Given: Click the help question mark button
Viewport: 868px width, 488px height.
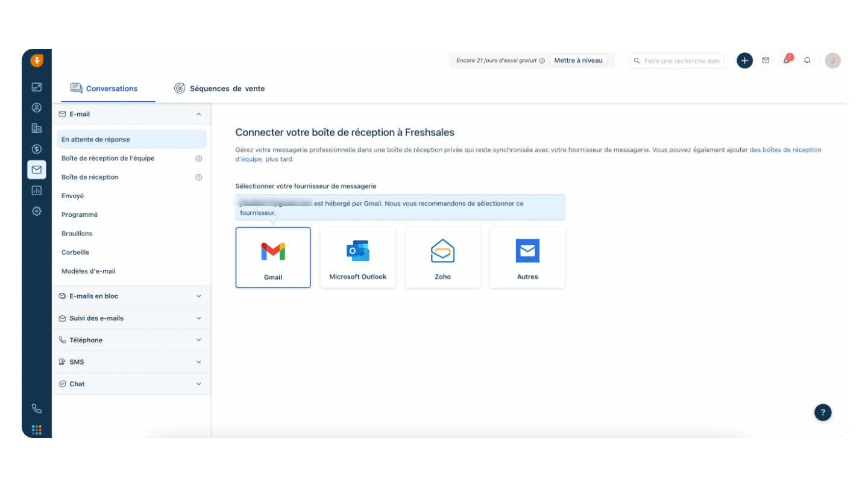Looking at the screenshot, I should point(823,412).
